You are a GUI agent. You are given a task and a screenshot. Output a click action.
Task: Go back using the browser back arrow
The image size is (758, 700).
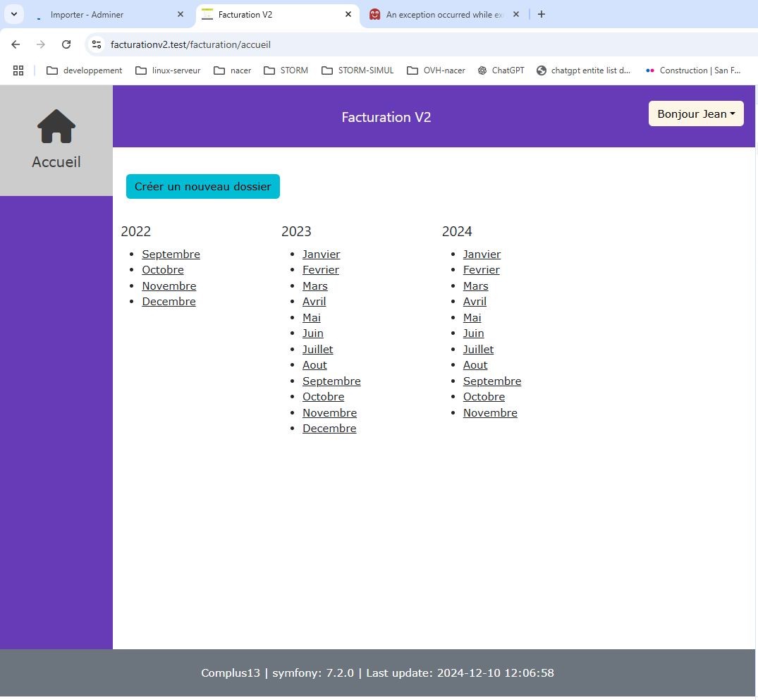tap(16, 44)
